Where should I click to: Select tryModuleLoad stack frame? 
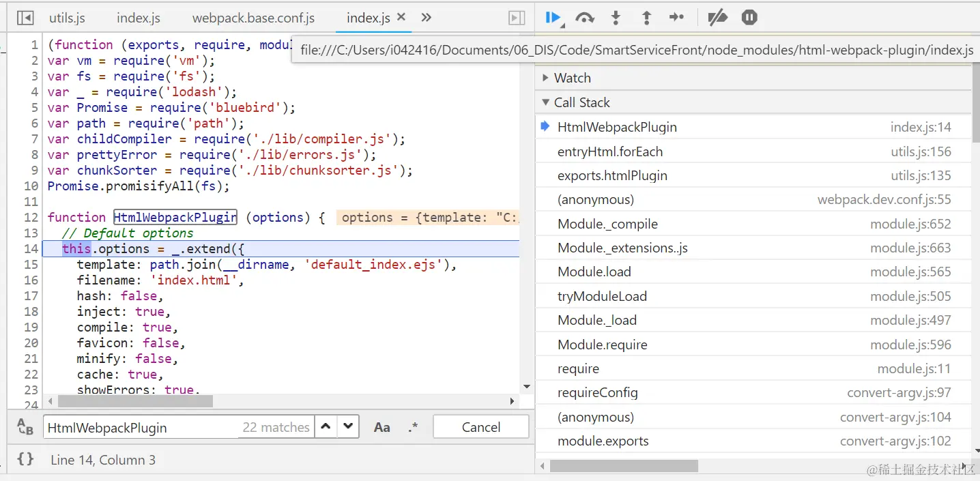coord(753,296)
